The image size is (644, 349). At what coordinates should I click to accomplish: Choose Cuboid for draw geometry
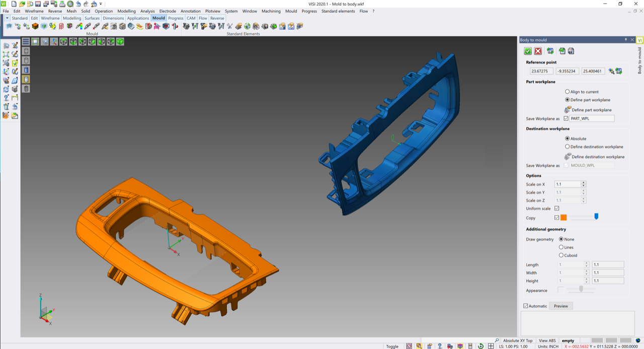tap(561, 255)
